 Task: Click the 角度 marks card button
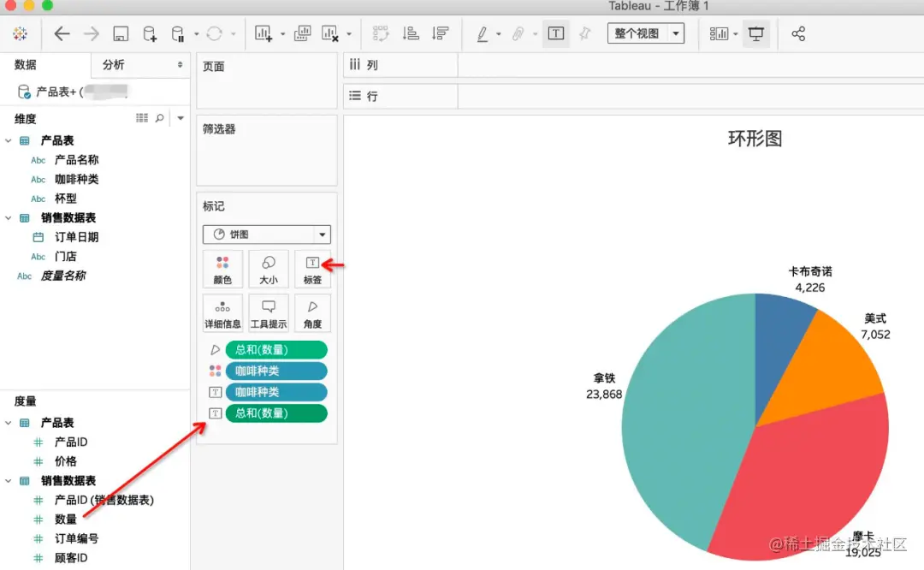click(312, 313)
